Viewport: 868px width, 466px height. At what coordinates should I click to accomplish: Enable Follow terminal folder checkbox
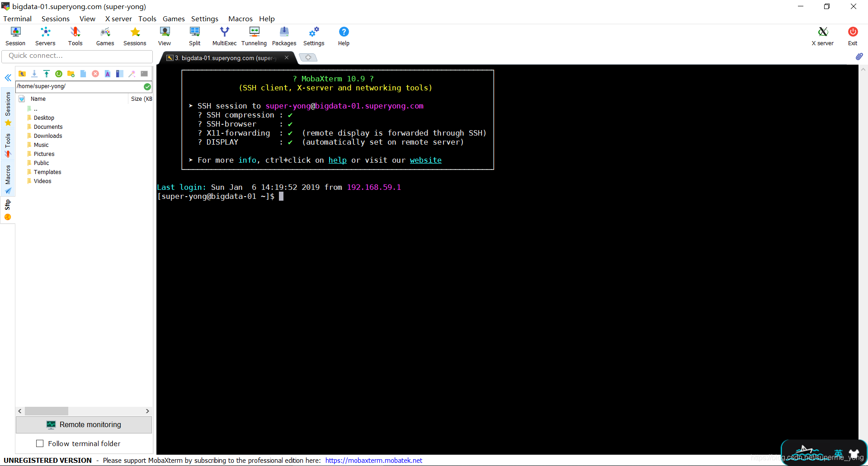click(x=40, y=443)
